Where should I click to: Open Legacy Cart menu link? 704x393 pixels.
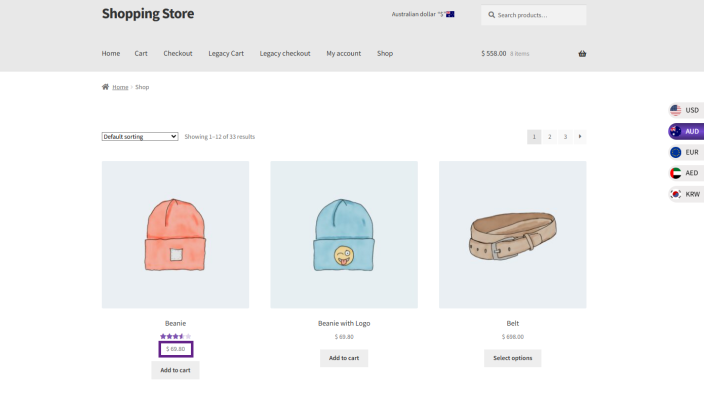click(x=226, y=53)
